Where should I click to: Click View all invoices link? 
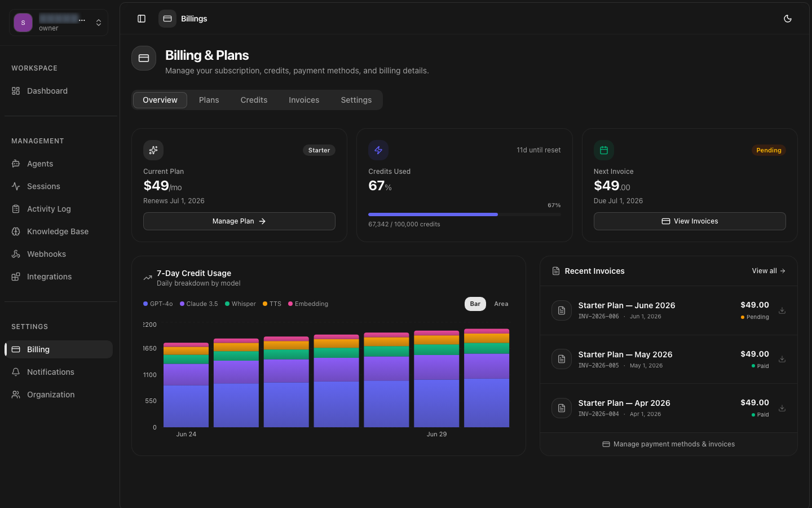pos(769,271)
